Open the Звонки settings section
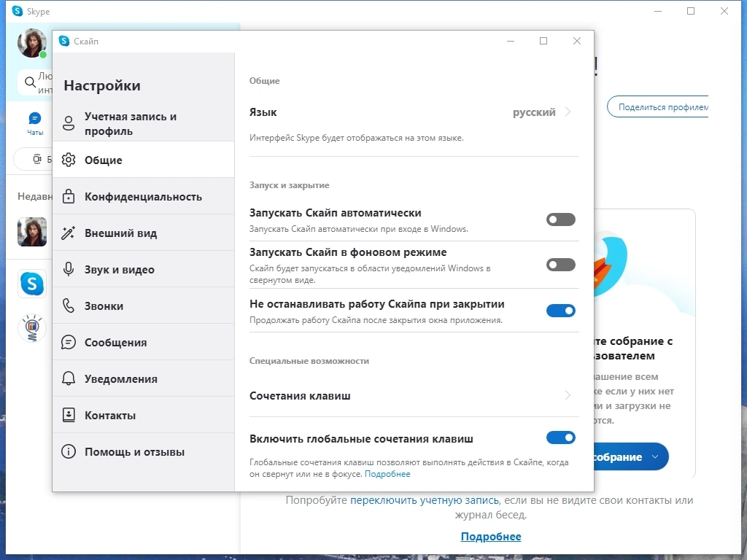The image size is (747, 560). point(144,306)
